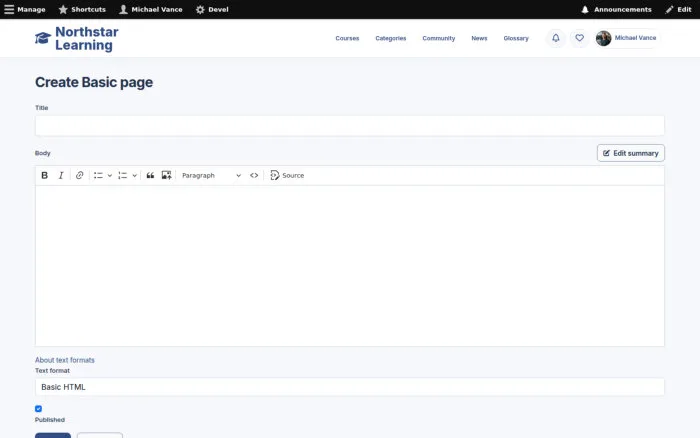Open favorites with the heart icon
700x438 pixels.
(579, 38)
